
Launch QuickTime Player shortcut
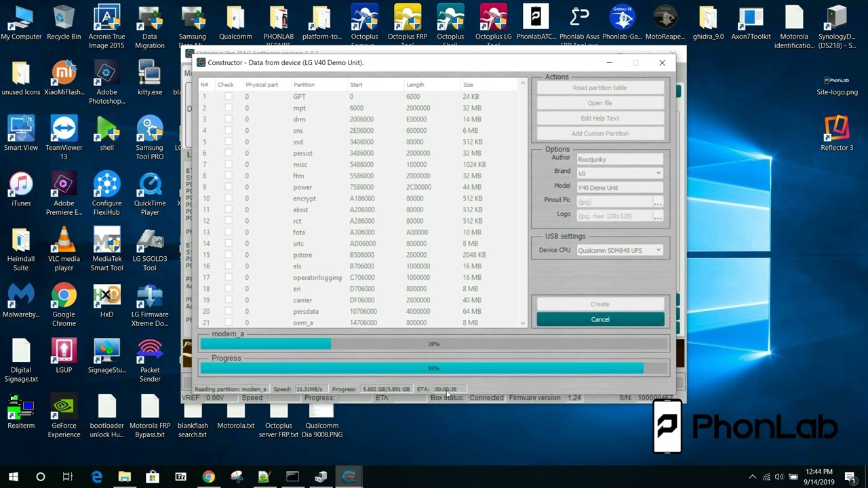tap(149, 194)
